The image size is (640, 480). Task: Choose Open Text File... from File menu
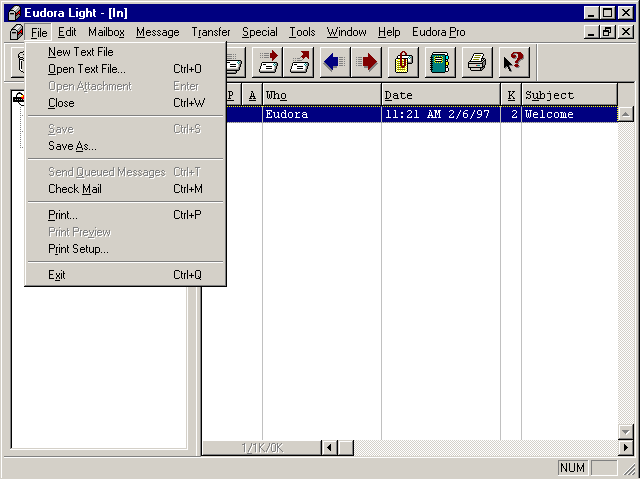tap(125, 69)
